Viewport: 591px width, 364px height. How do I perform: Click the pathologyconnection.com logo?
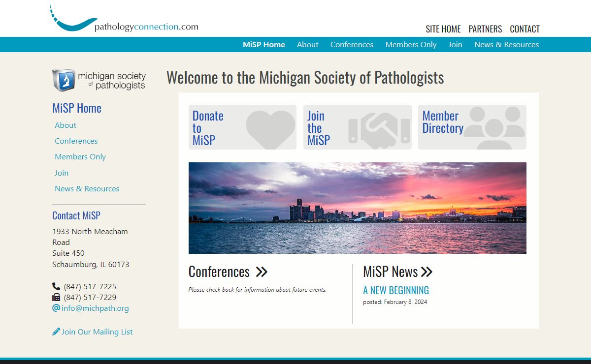pos(124,19)
